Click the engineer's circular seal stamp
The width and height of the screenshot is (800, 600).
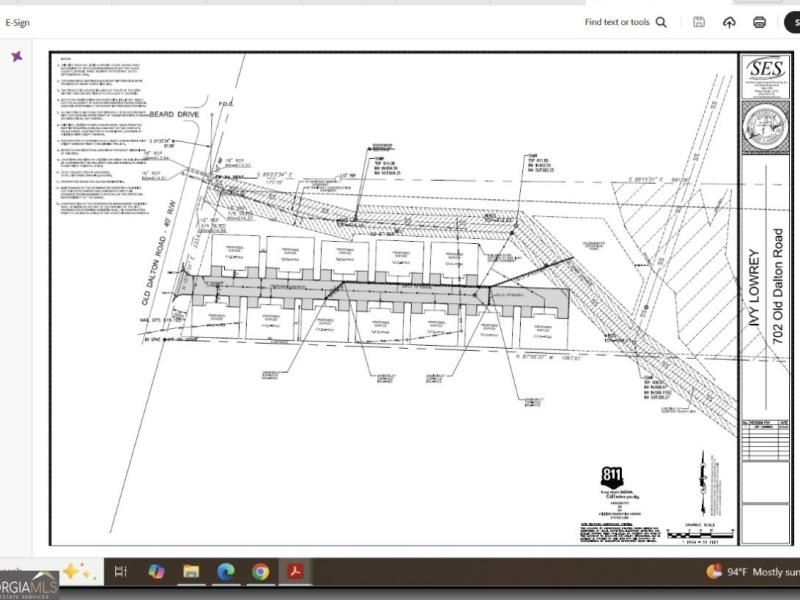tap(764, 127)
